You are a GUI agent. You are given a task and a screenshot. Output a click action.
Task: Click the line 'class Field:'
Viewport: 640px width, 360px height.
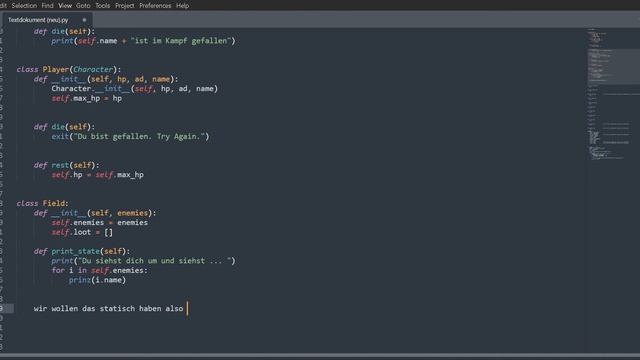42,203
